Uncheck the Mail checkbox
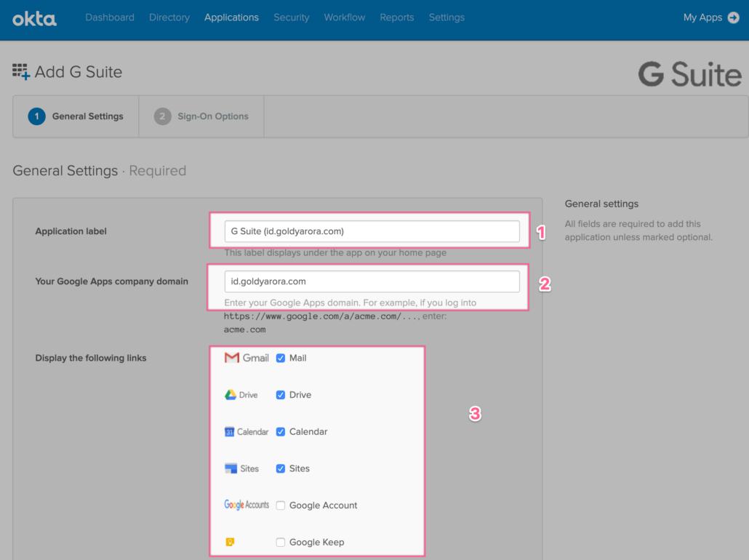The width and height of the screenshot is (749, 560). coord(281,358)
